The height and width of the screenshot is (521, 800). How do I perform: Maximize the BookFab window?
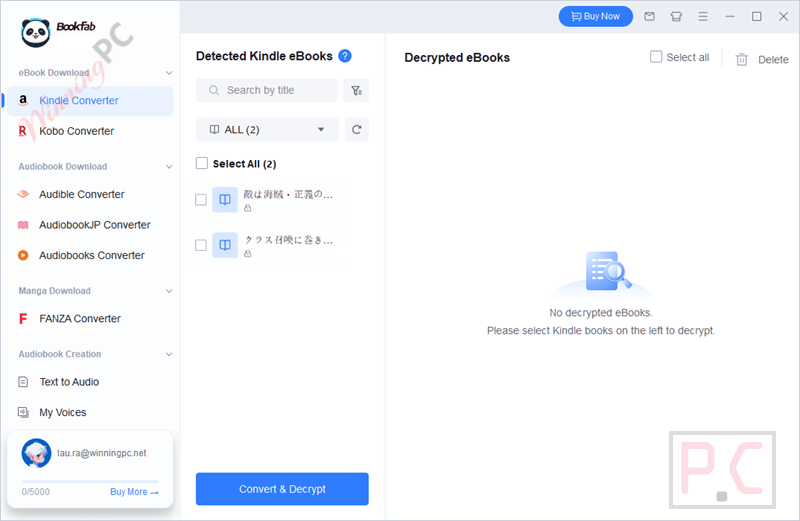pyautogui.click(x=757, y=16)
